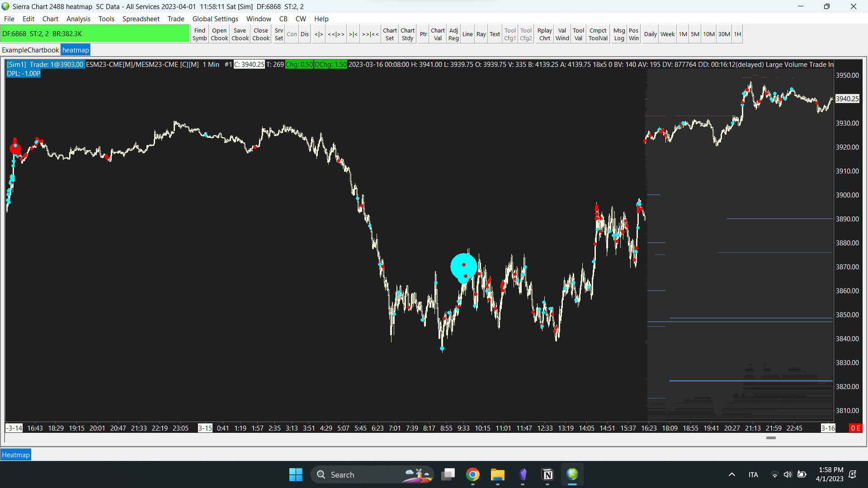Activate the Pointer (Ptr) tool
The width and height of the screenshot is (868, 488).
pyautogui.click(x=423, y=34)
